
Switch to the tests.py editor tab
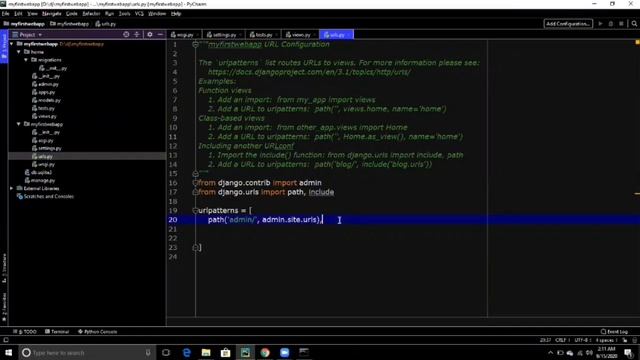click(x=263, y=35)
